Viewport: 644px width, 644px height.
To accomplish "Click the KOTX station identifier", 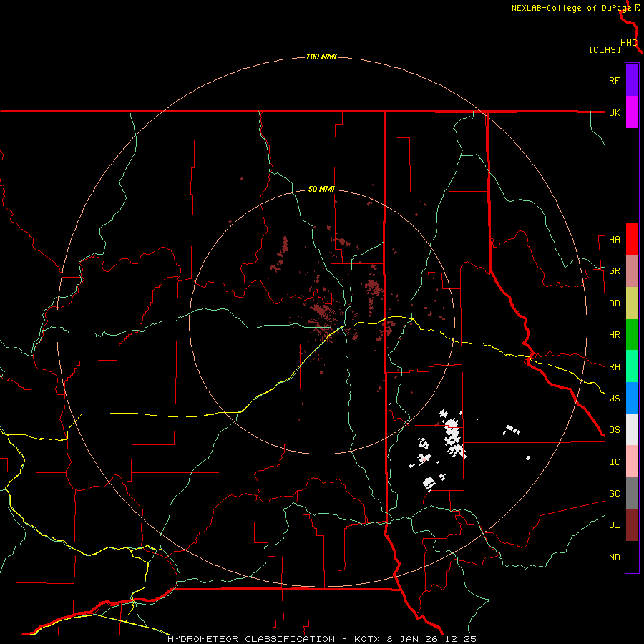I will click(x=368, y=639).
